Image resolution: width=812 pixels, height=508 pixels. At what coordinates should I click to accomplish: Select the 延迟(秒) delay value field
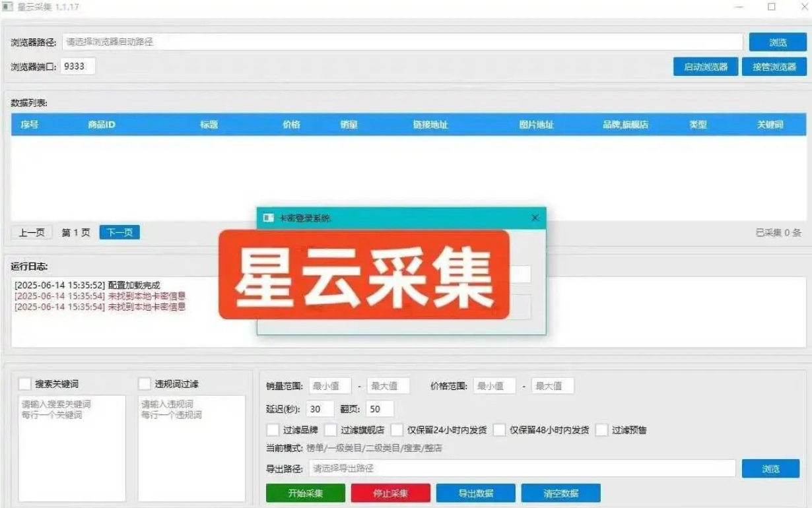318,409
